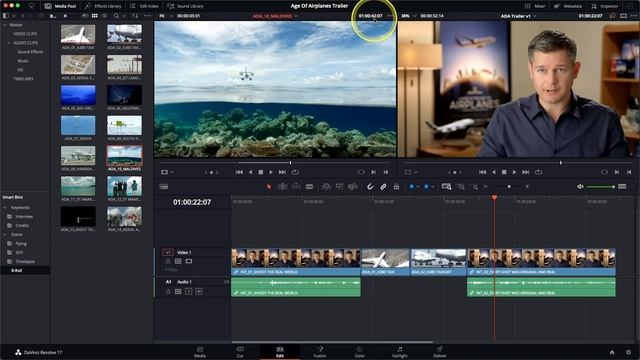The height and width of the screenshot is (360, 640).
Task: Click the Insert Clip toolbar icon
Action: pos(326,187)
